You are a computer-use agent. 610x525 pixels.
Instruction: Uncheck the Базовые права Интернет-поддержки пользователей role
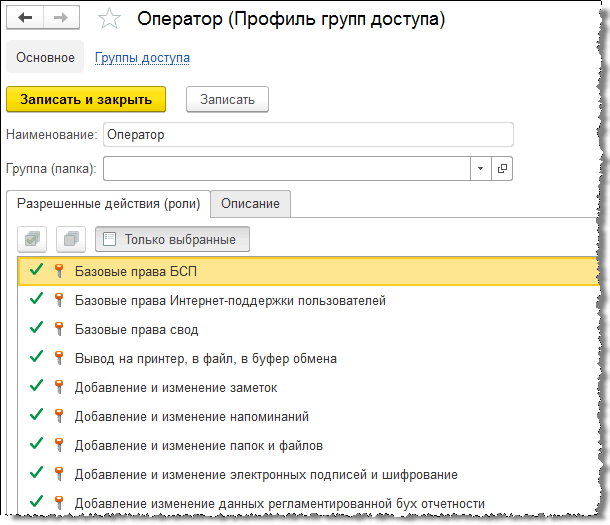pos(37,300)
